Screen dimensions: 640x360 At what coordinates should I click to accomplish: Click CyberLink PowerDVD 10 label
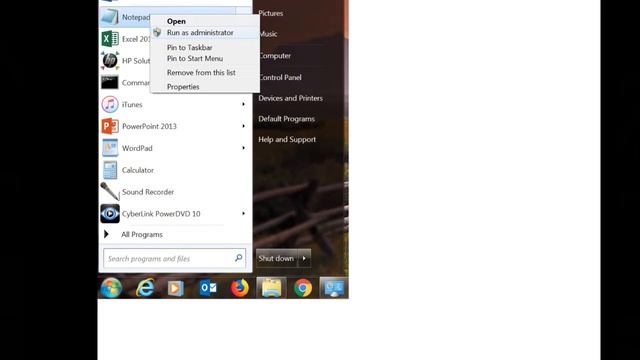[161, 213]
